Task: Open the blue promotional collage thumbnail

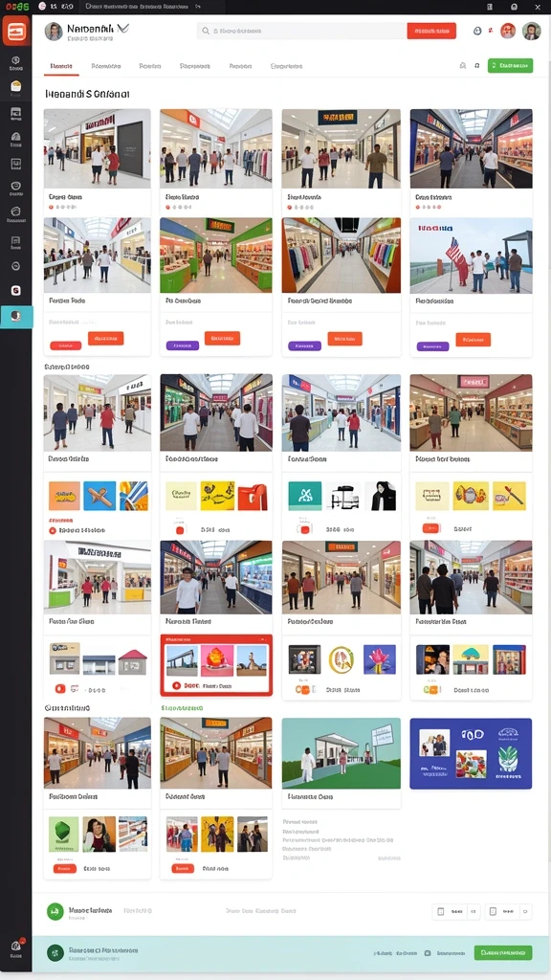Action: pos(471,753)
